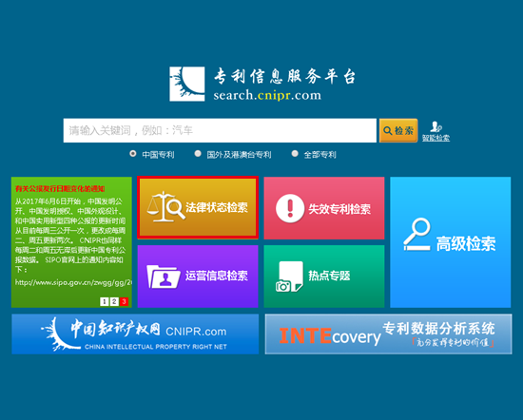This screenshot has width=523, height=420.
Task: Click the orange 检索 search button
Action: (398, 130)
